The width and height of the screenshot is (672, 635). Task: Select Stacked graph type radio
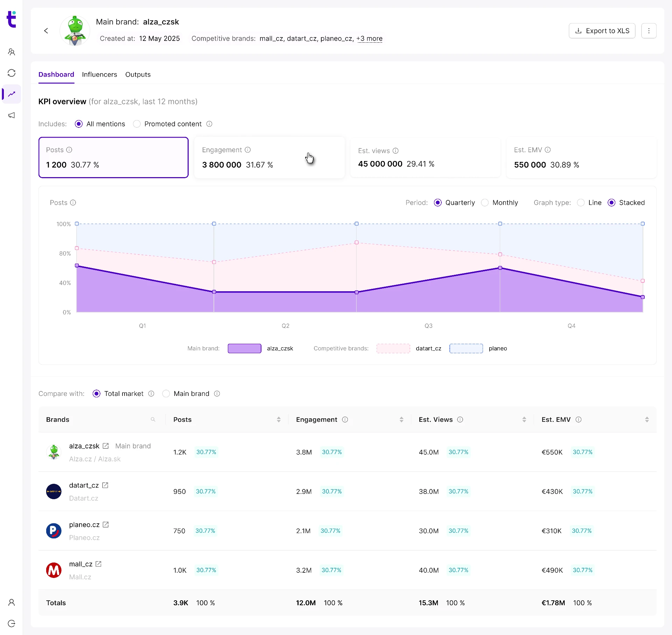pyautogui.click(x=611, y=203)
